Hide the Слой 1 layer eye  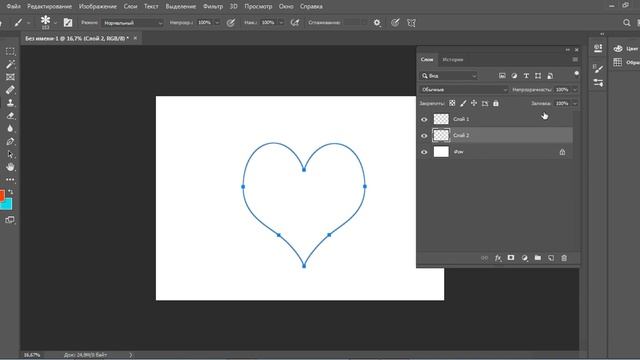pos(424,119)
